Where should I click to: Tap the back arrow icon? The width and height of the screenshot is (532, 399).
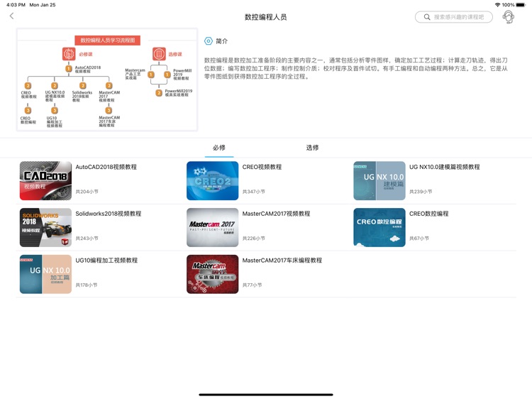pos(11,16)
